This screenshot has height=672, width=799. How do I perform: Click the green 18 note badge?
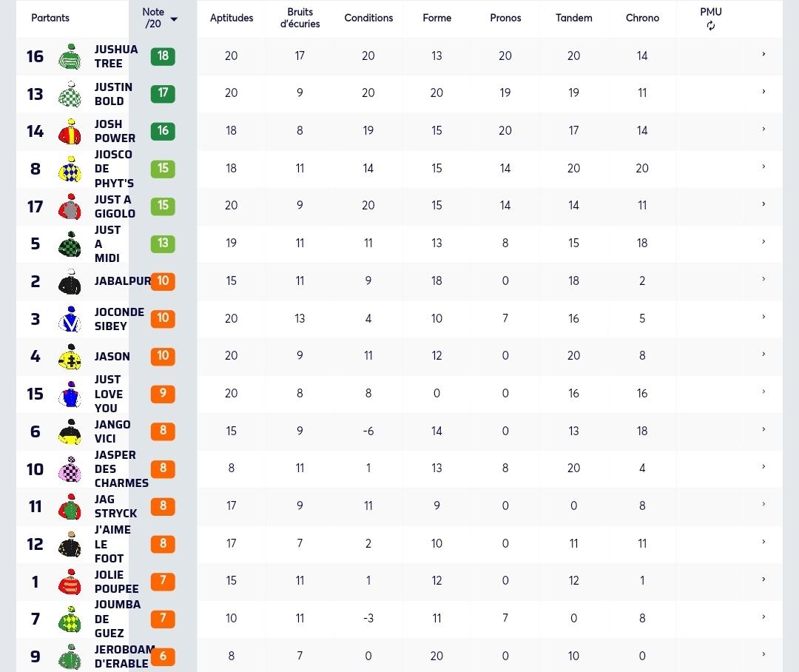[163, 56]
